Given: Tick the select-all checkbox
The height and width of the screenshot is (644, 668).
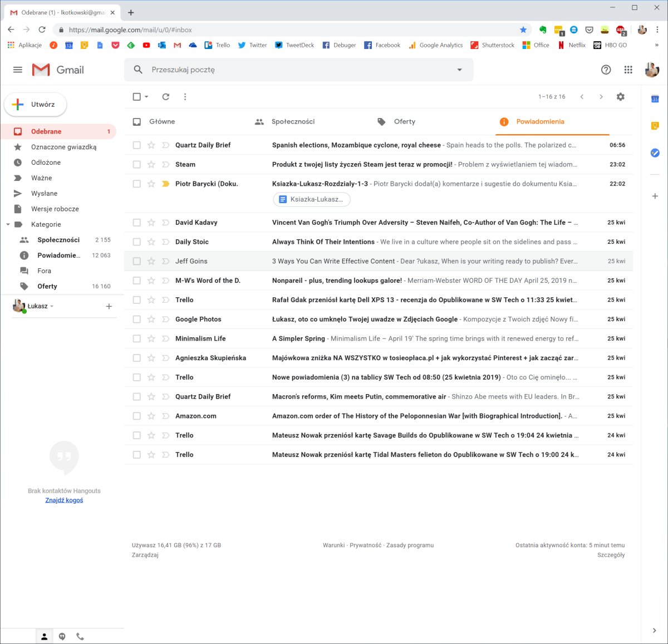Looking at the screenshot, I should [137, 97].
